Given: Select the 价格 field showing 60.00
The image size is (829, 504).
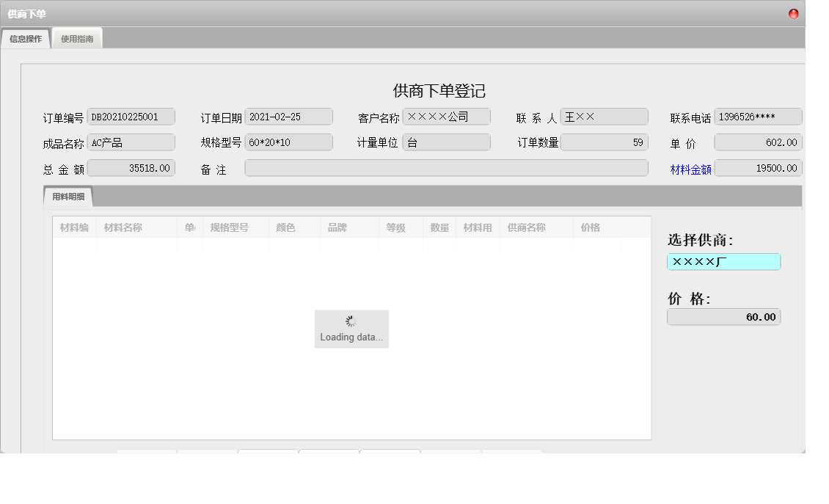Looking at the screenshot, I should (x=723, y=316).
